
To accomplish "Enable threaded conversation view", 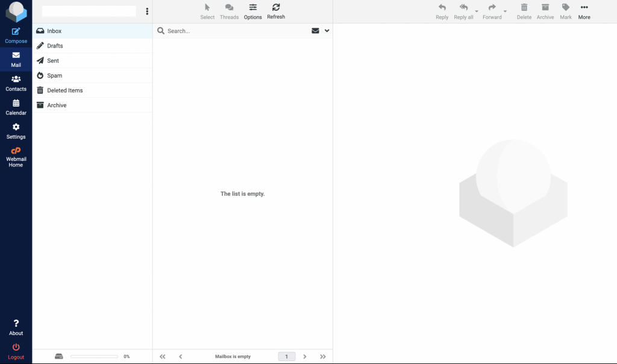I will (x=229, y=11).
